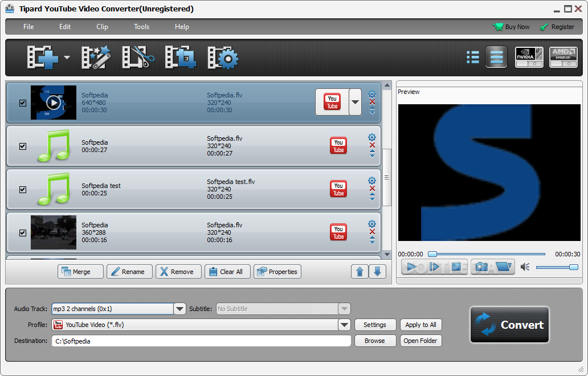Move selected item up with arrow button
Viewport: 588px width, 376px height.
tap(360, 271)
